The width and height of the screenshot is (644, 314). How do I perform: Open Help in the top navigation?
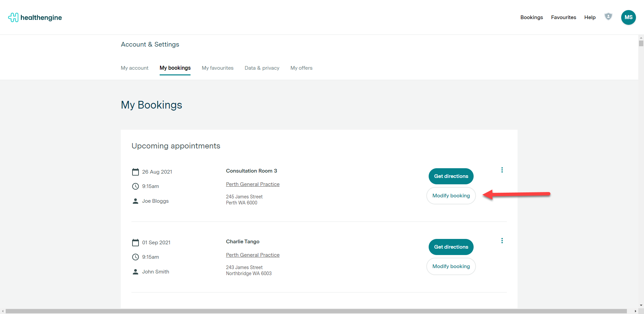click(590, 17)
